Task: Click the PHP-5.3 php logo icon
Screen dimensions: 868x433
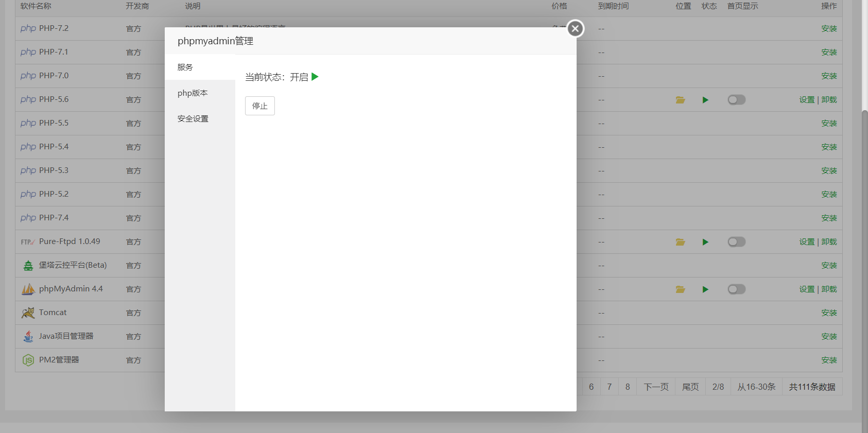Action: tap(28, 170)
